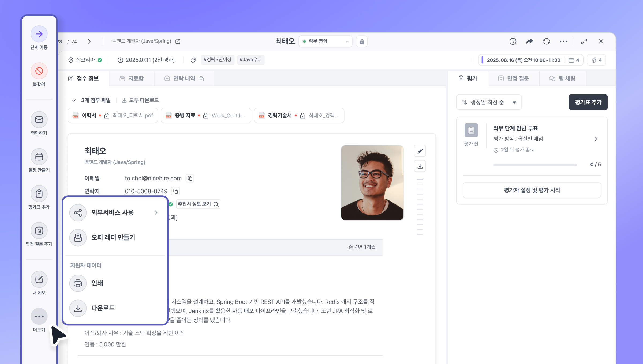Image resolution: width=643 pixels, height=364 pixels.
Task: Toggle the lock button next to 직무 면접
Action: click(x=362, y=41)
